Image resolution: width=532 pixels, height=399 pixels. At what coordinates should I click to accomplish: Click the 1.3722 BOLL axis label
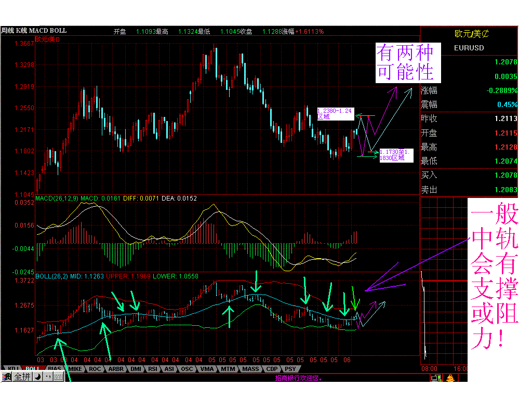(24, 281)
